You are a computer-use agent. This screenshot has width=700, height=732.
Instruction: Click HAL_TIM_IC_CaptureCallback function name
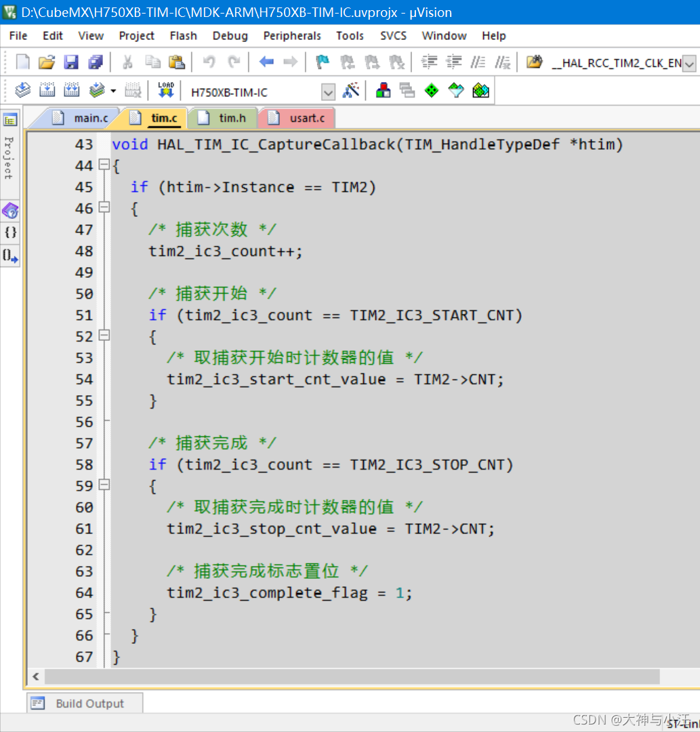point(276,145)
